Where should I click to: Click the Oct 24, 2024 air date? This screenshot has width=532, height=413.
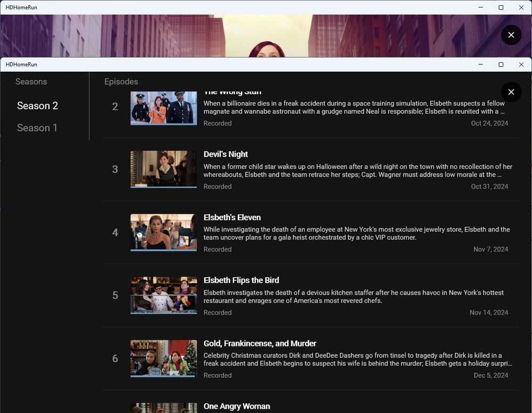(x=489, y=123)
